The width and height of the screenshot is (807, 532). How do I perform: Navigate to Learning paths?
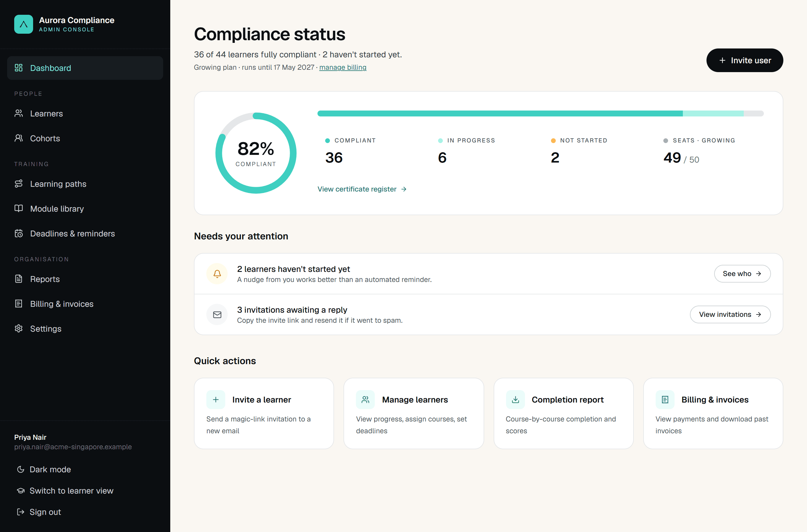pos(85,184)
